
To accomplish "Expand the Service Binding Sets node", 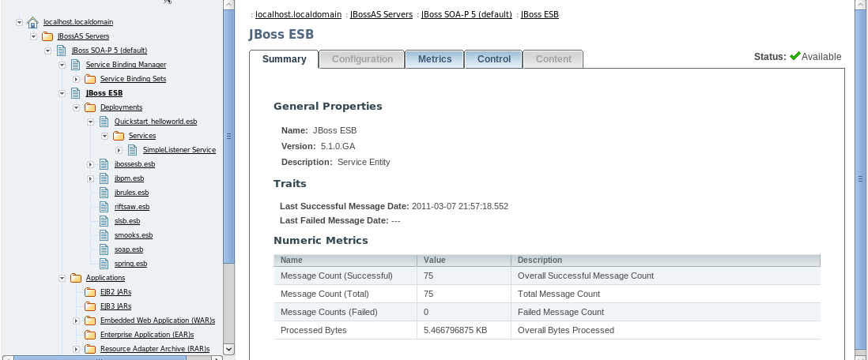I will pos(77,79).
